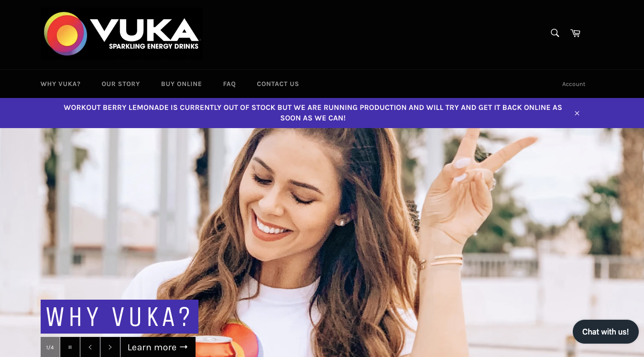This screenshot has width=644, height=357.
Task: Click the Learn more button
Action: pyautogui.click(x=158, y=347)
